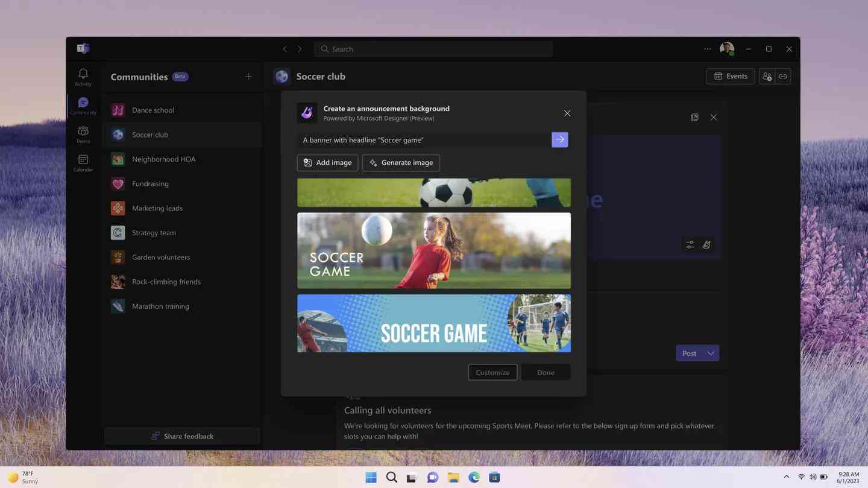Open Microsoft Edge from the taskbar
The width and height of the screenshot is (868, 488).
click(x=474, y=477)
